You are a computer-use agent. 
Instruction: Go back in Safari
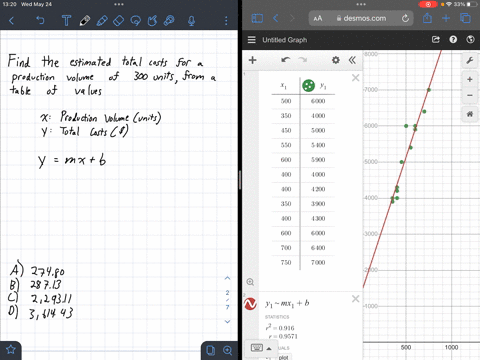276,18
